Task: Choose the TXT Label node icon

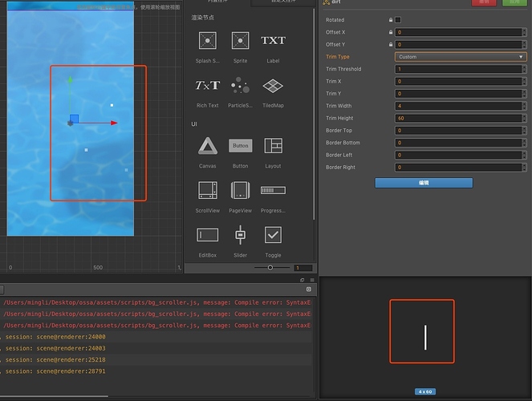Action: tap(273, 40)
